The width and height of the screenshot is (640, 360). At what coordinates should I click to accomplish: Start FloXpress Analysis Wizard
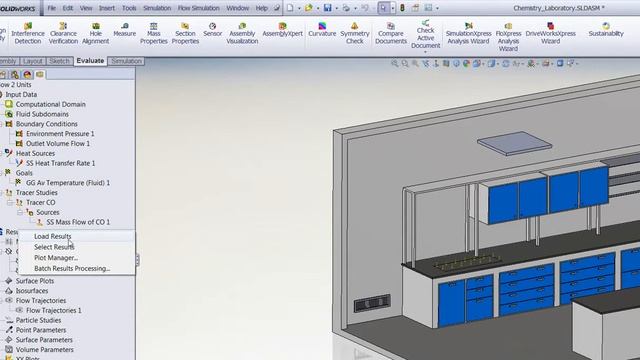click(508, 37)
